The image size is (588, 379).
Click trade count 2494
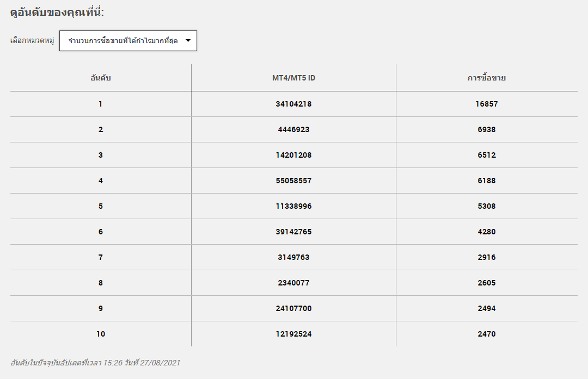point(487,308)
